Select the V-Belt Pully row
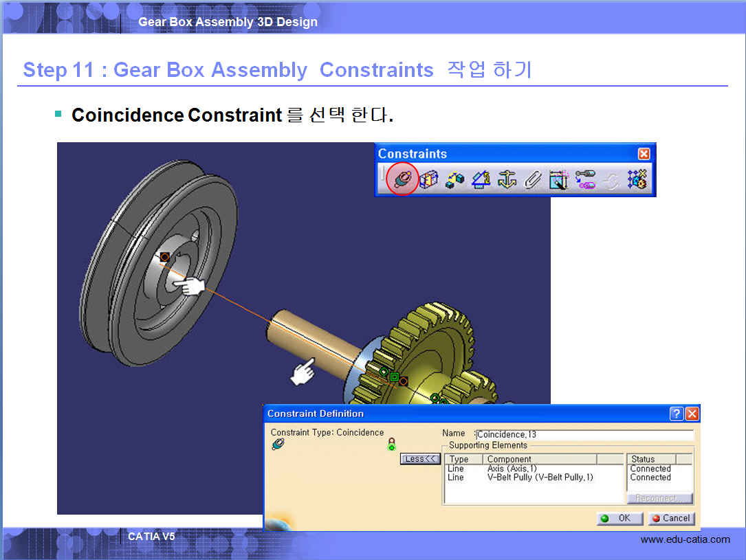746x560 pixels. [x=540, y=478]
